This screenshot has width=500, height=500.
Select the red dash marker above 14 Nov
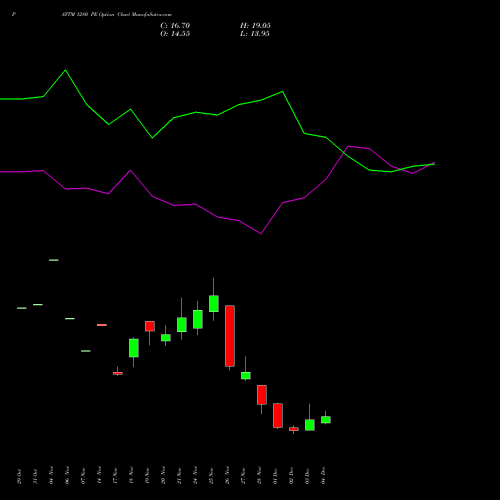click(x=102, y=325)
